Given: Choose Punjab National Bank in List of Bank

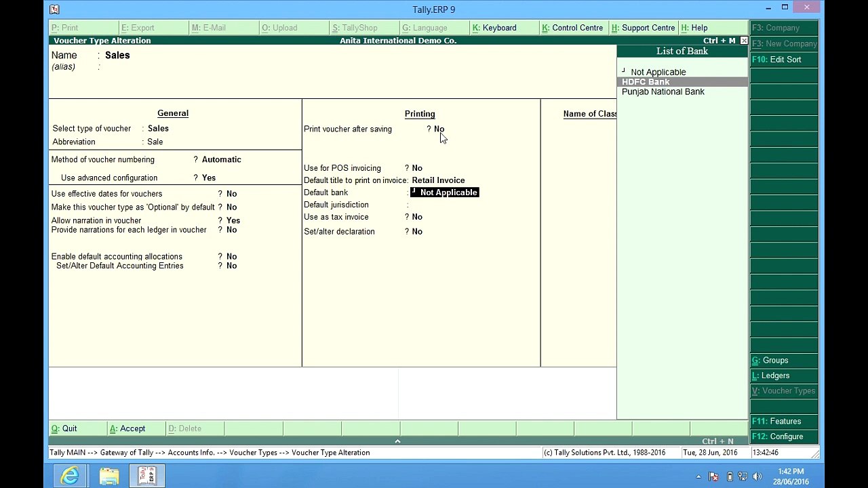Looking at the screenshot, I should tap(663, 91).
